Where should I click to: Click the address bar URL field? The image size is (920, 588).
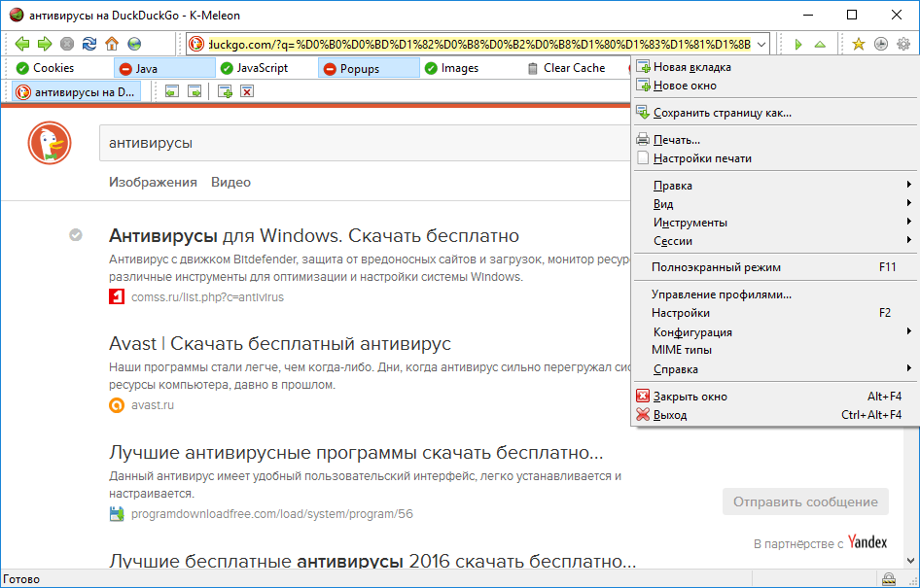478,45
